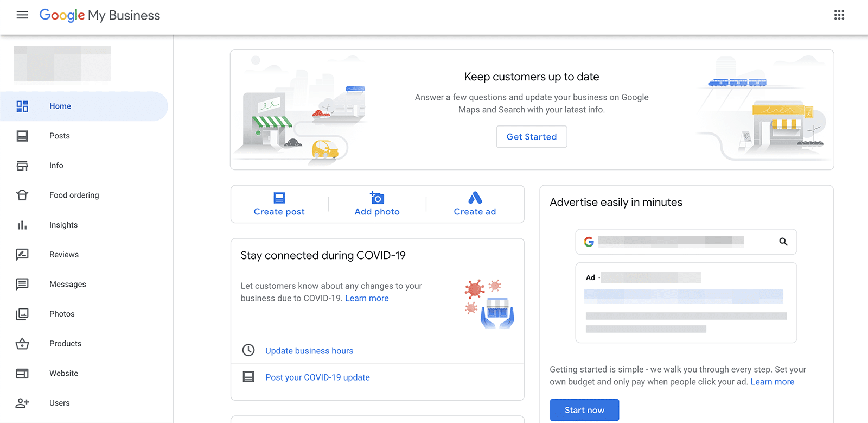This screenshot has width=868, height=423.
Task: Click the Messages chat icon
Action: click(x=22, y=284)
